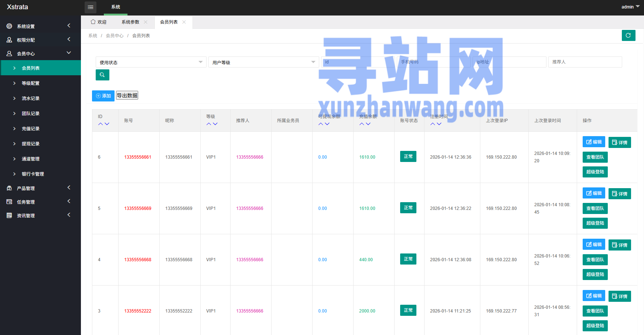Click the 添加 button

pos(103,96)
